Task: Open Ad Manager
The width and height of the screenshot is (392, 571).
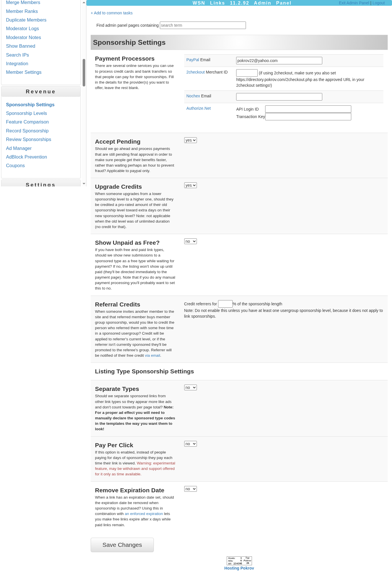Action: pyautogui.click(x=19, y=148)
